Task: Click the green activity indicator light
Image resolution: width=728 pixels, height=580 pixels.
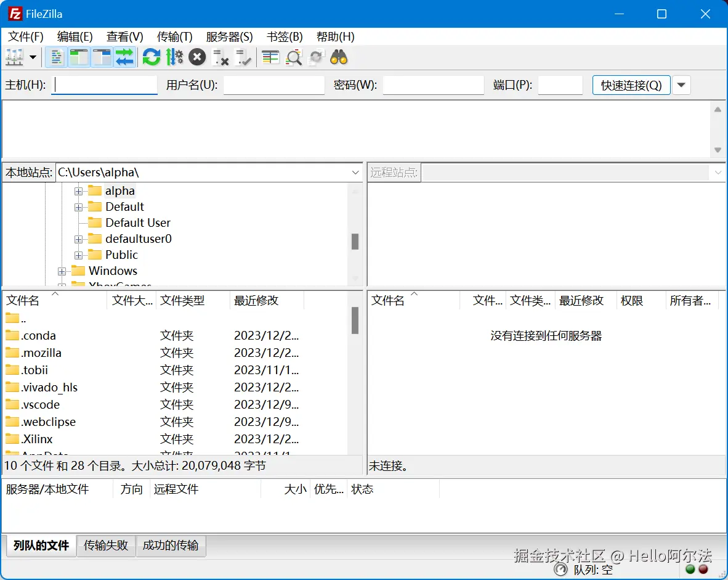Action: pyautogui.click(x=690, y=569)
